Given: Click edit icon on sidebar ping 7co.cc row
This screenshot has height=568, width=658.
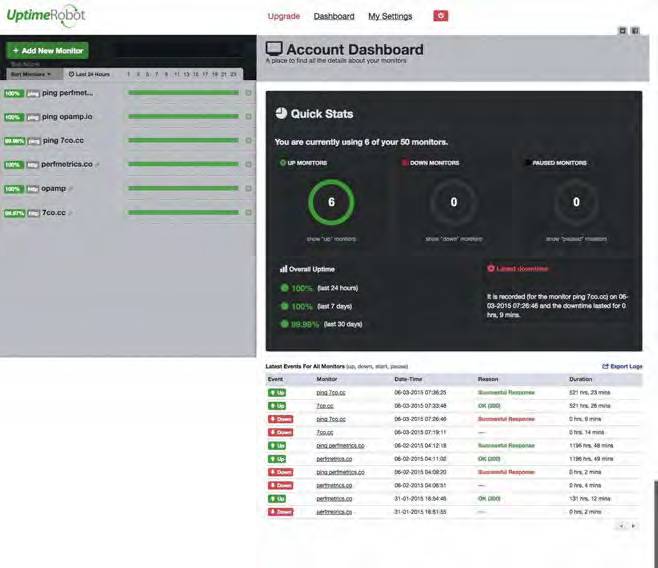Looking at the screenshot, I should (248, 141).
